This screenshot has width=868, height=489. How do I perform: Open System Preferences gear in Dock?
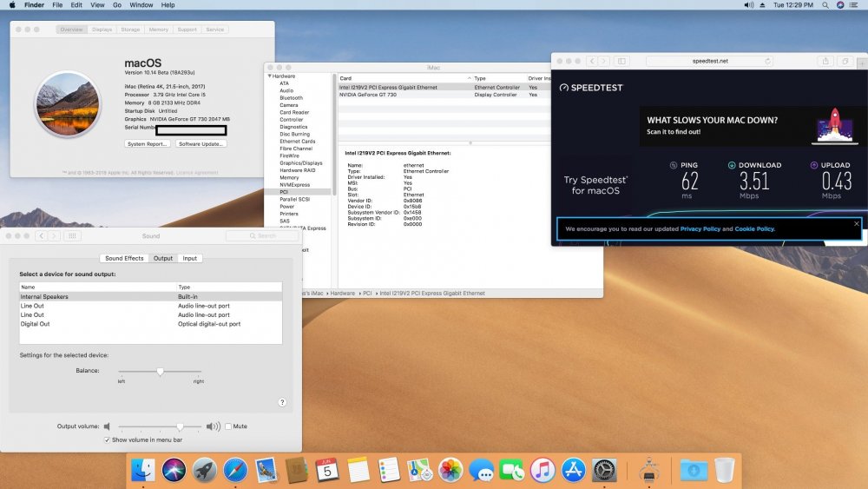pos(604,470)
